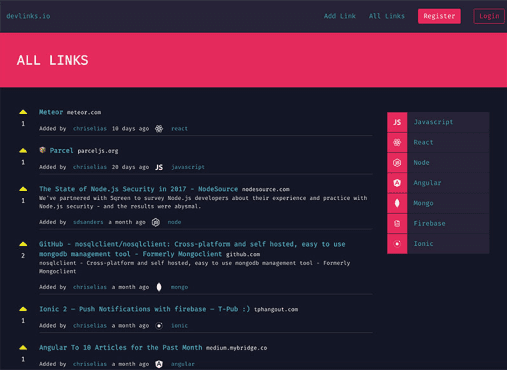Upvote the Meteor link
Image resolution: width=507 pixels, height=370 pixels.
tap(23, 112)
